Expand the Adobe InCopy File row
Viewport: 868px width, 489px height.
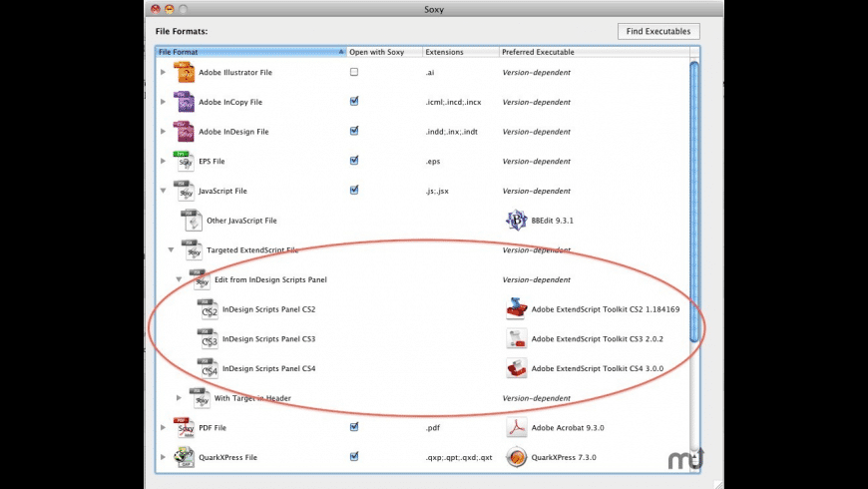click(164, 102)
